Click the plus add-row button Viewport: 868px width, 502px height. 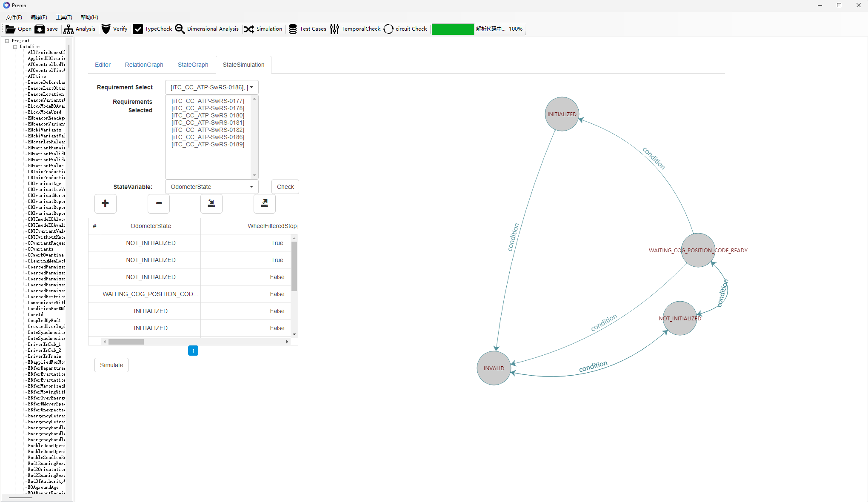(x=105, y=203)
